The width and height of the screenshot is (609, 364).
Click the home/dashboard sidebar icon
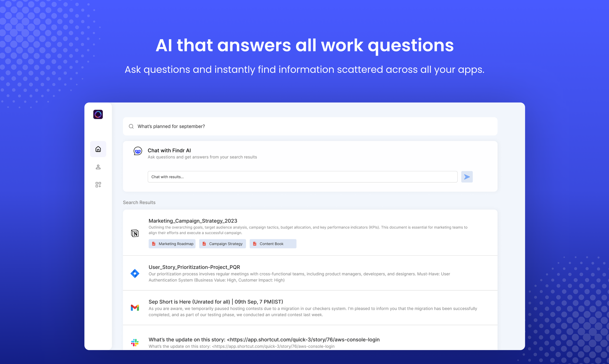(98, 149)
